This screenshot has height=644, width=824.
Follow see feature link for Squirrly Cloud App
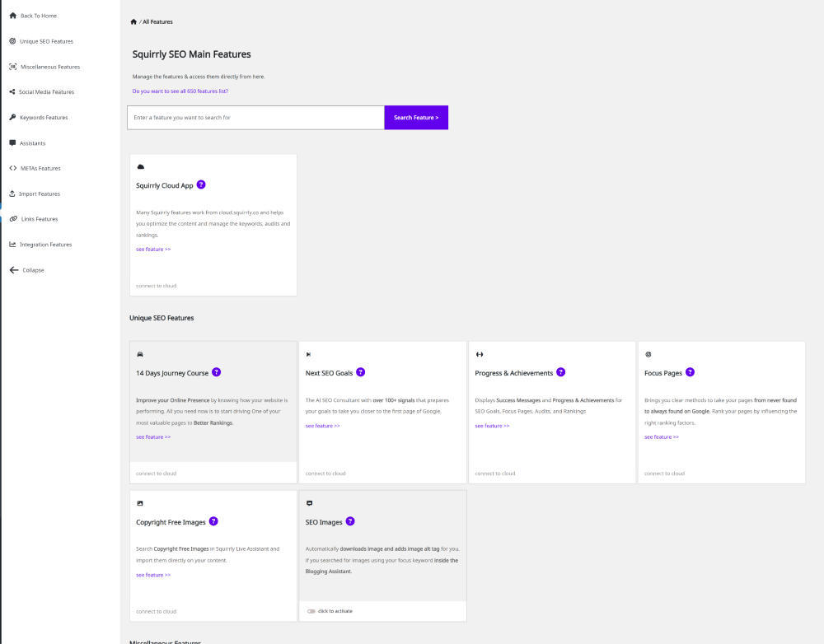pos(153,250)
